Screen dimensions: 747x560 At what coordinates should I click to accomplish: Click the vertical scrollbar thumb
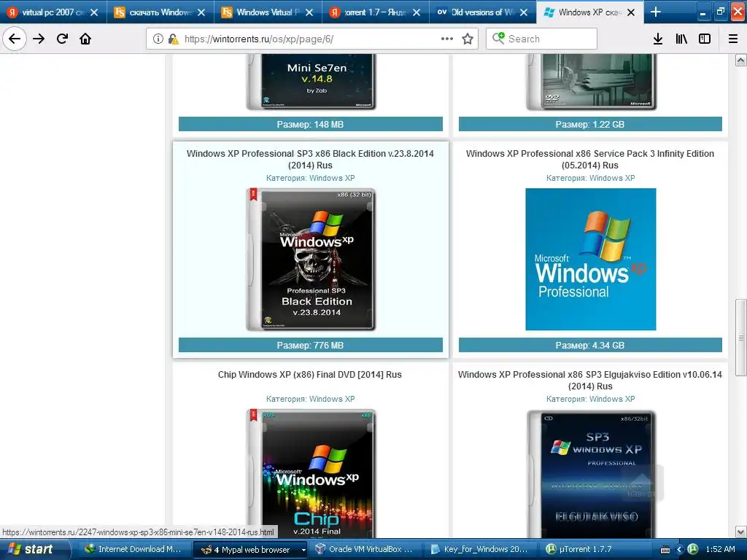click(x=741, y=337)
